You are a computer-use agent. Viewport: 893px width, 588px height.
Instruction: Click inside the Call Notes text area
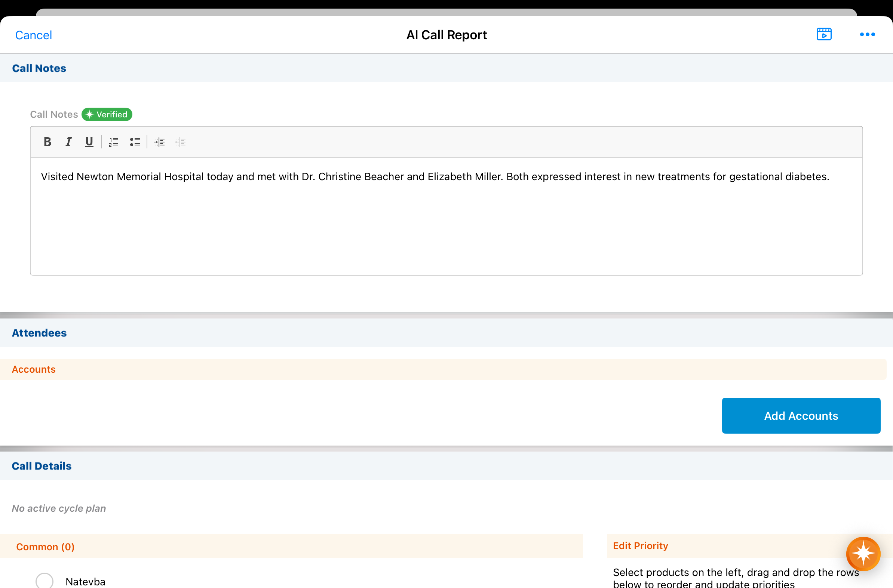[446, 225]
